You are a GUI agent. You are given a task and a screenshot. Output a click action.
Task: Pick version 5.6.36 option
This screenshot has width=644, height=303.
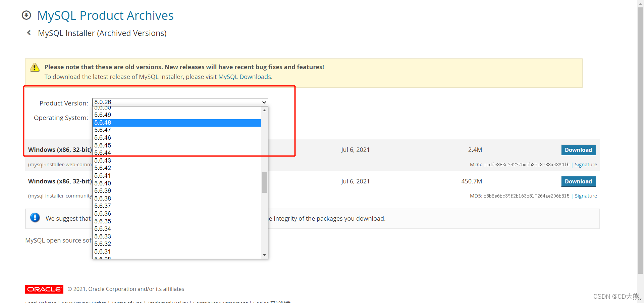[177, 214]
